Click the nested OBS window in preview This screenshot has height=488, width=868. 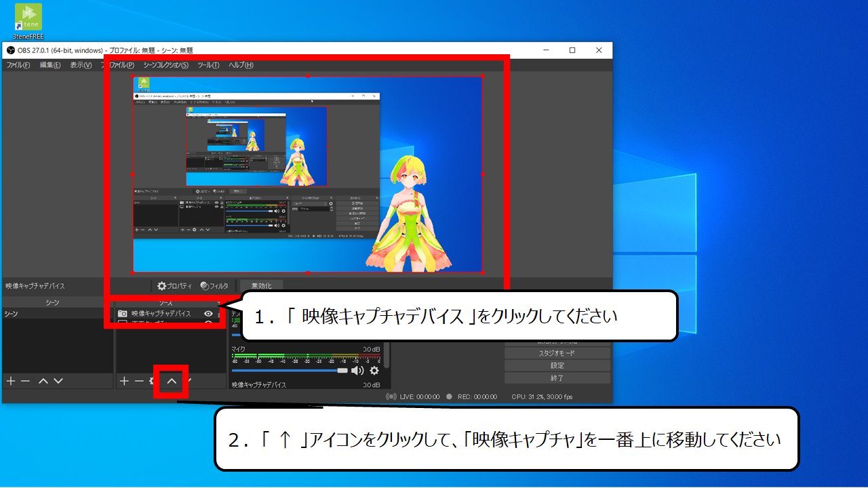[256, 165]
